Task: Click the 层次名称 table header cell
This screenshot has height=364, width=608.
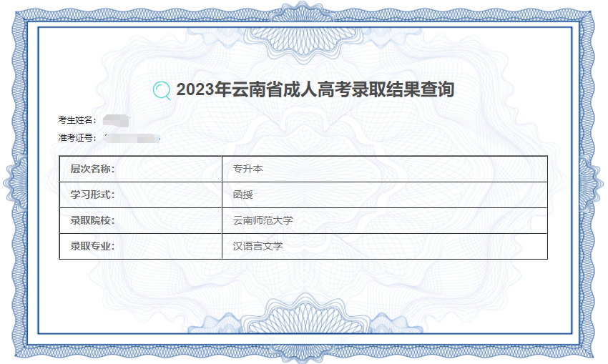Action: click(x=140, y=169)
